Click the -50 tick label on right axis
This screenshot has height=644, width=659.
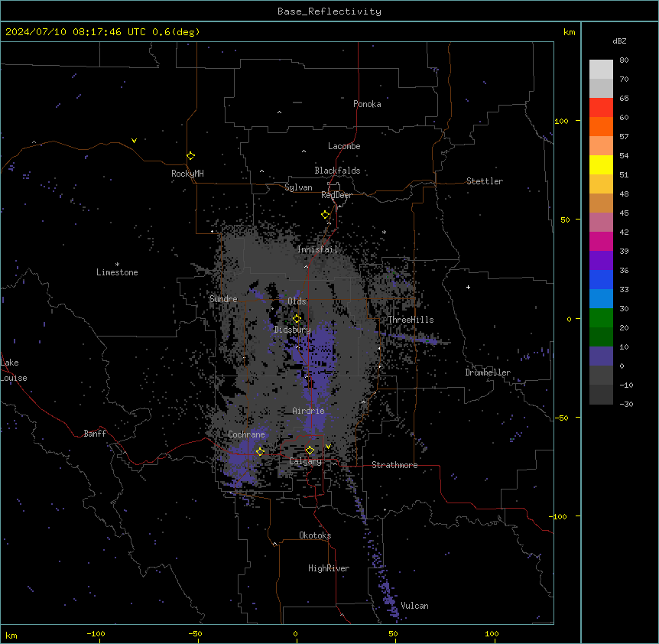(x=561, y=418)
